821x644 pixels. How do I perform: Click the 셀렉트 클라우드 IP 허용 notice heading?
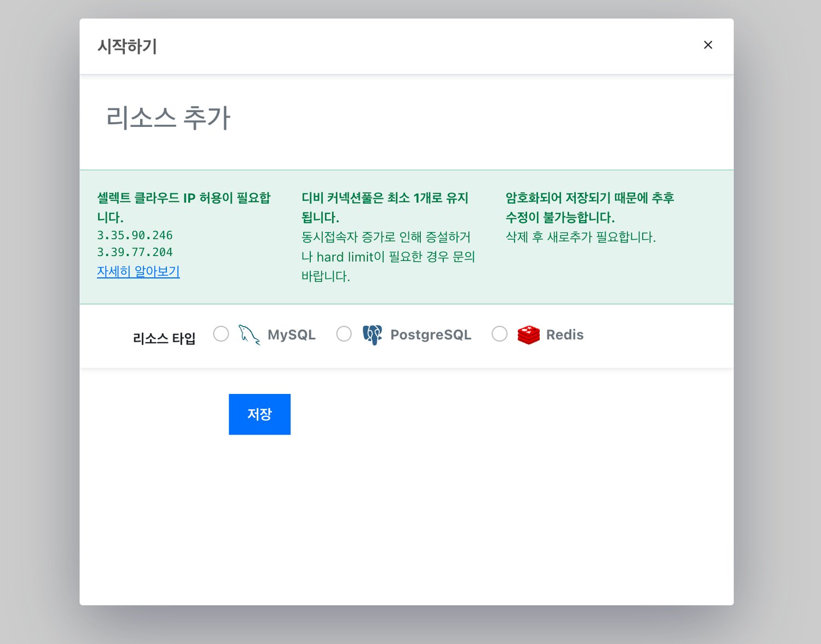[184, 207]
